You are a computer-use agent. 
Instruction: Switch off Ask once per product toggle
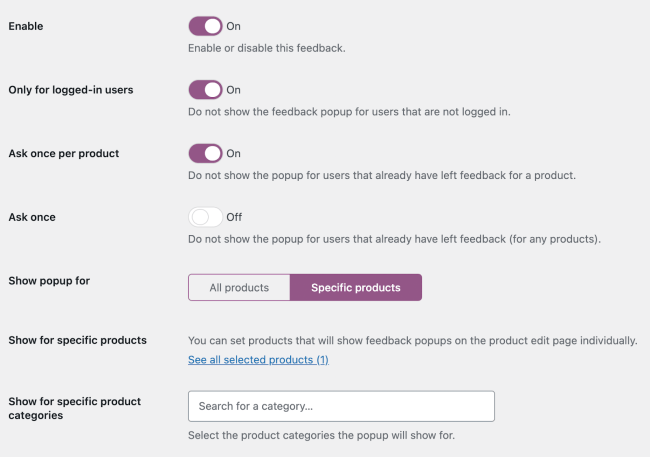tap(205, 153)
